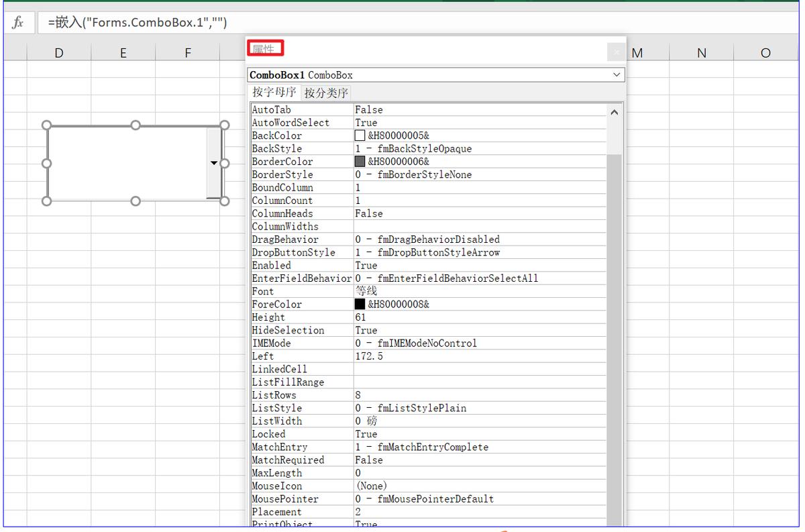Switch to the 按字母序 tab
Viewport: 805px width, 532px height.
click(274, 93)
